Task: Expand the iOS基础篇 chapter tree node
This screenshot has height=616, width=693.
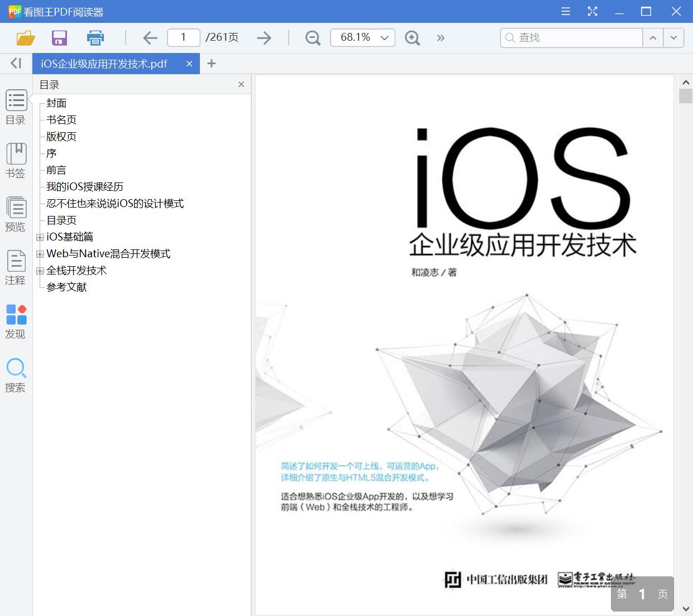Action: click(40, 237)
